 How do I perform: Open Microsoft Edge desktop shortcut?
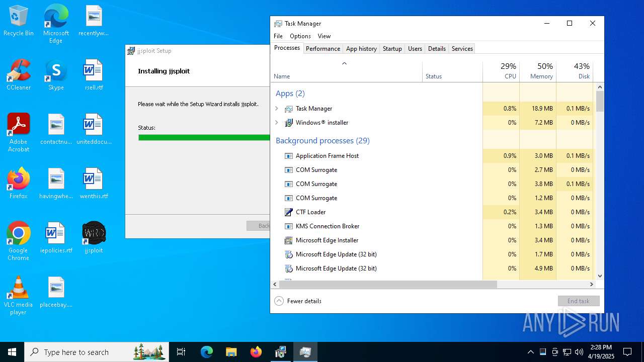click(56, 24)
